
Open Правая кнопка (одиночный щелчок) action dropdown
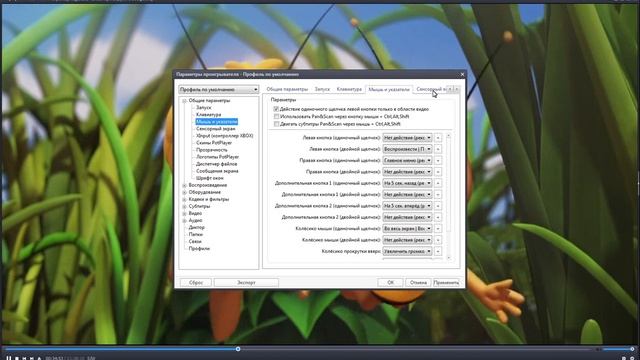tap(407, 160)
